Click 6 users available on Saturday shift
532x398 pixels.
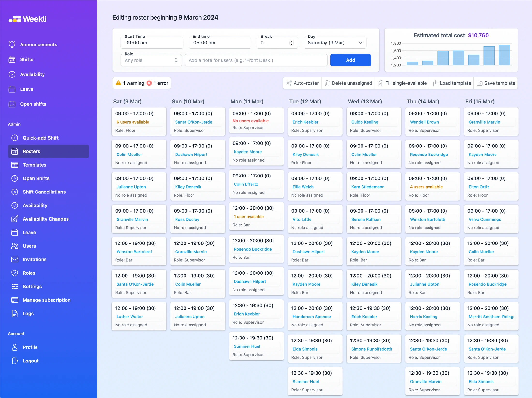pos(133,122)
